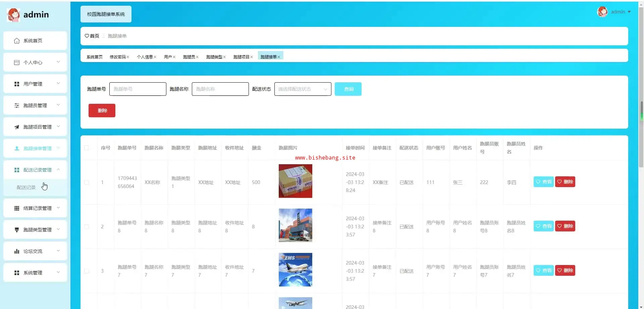Click 删除 for row 1

[x=565, y=182]
